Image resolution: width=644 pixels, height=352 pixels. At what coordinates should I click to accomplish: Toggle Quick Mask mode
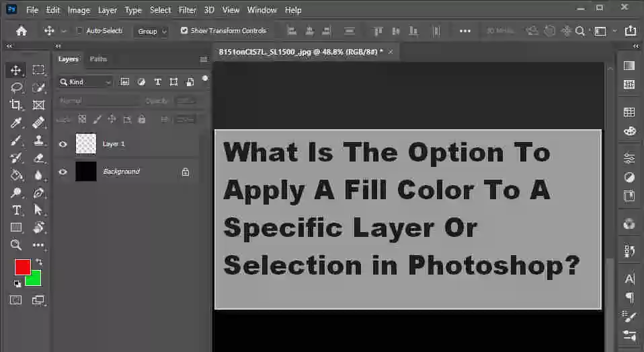(15, 300)
